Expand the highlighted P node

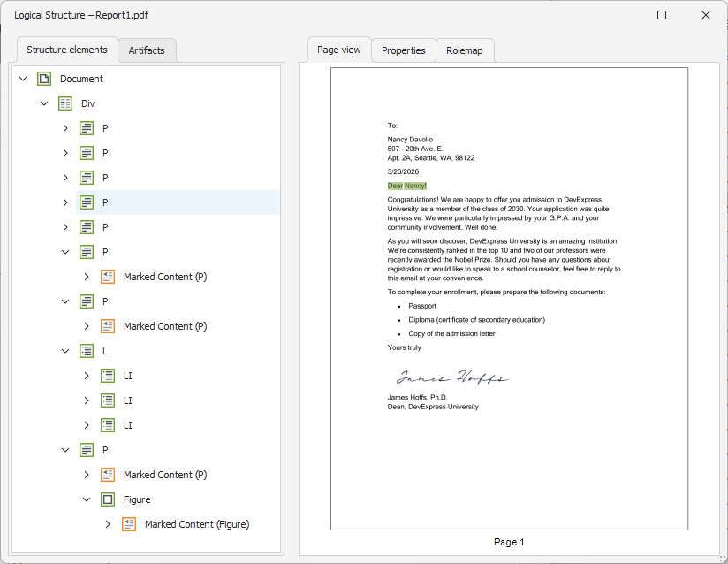click(x=65, y=202)
